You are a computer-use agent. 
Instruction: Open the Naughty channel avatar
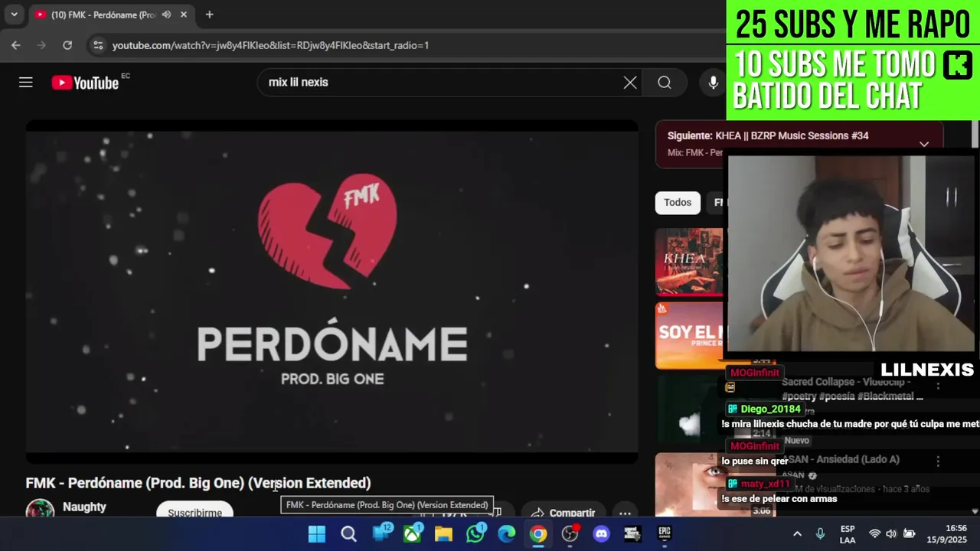[40, 509]
